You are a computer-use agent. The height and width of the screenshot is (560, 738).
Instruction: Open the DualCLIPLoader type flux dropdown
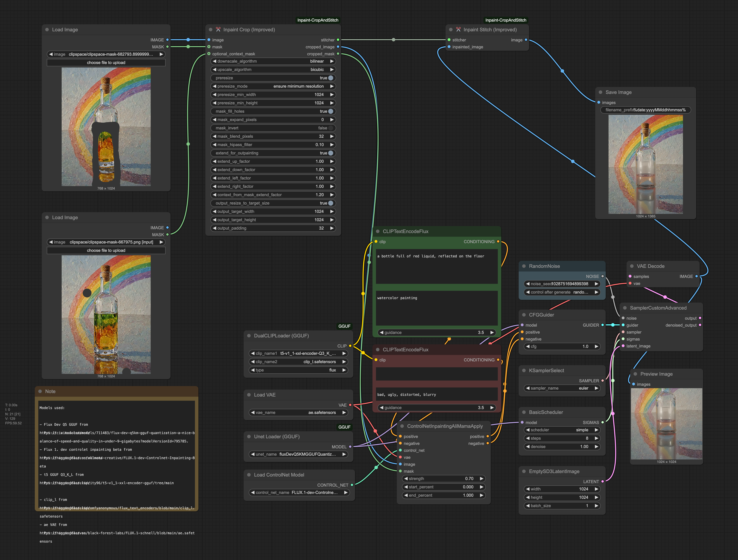298,370
